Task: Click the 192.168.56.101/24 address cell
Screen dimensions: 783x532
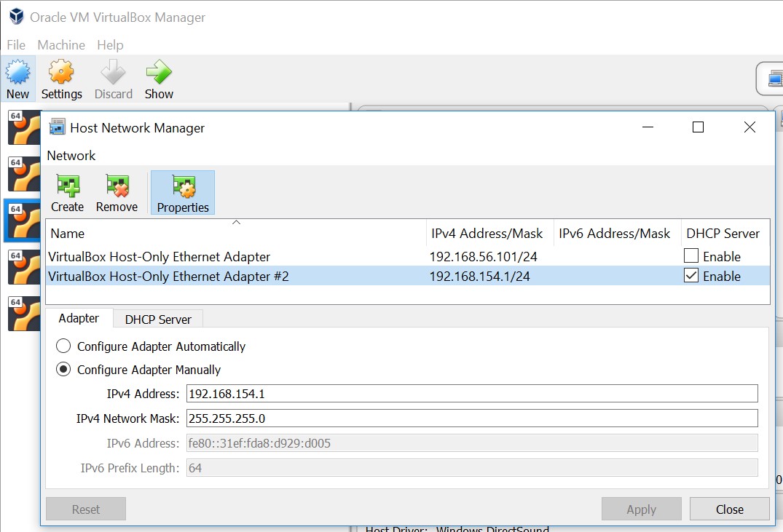Action: 484,256
